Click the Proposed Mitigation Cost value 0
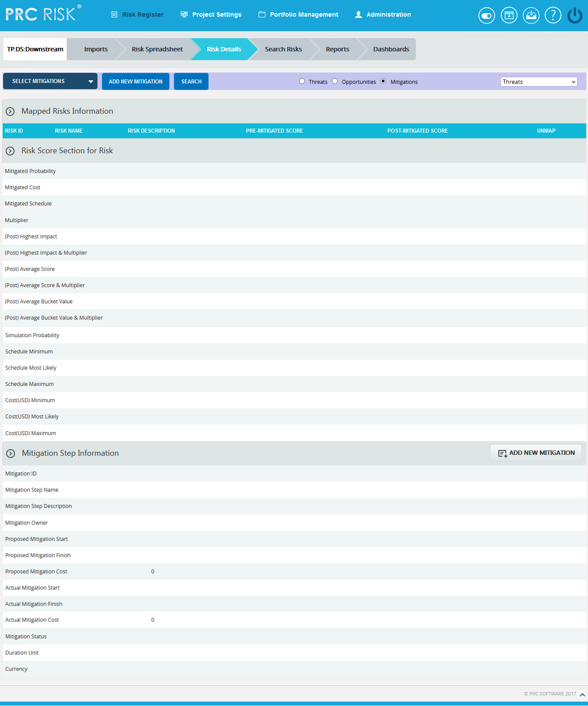This screenshot has width=588, height=706. (153, 572)
